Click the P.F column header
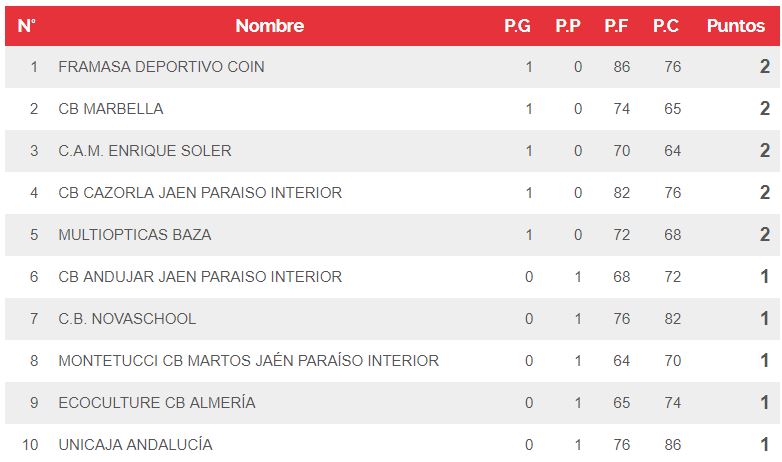Screen dimensions: 782x462 point(616,26)
